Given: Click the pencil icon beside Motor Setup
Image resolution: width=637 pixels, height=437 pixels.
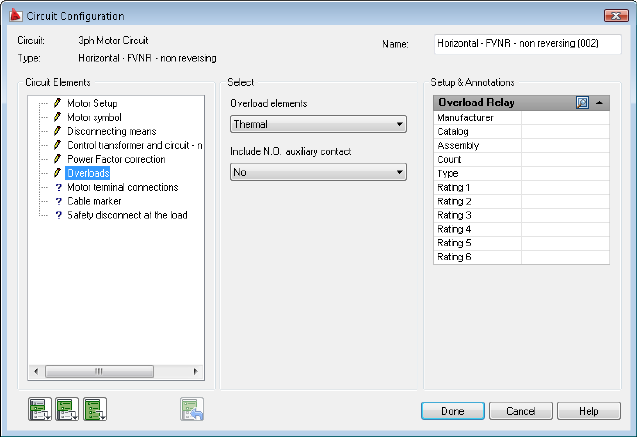Looking at the screenshot, I should pyautogui.click(x=58, y=103).
